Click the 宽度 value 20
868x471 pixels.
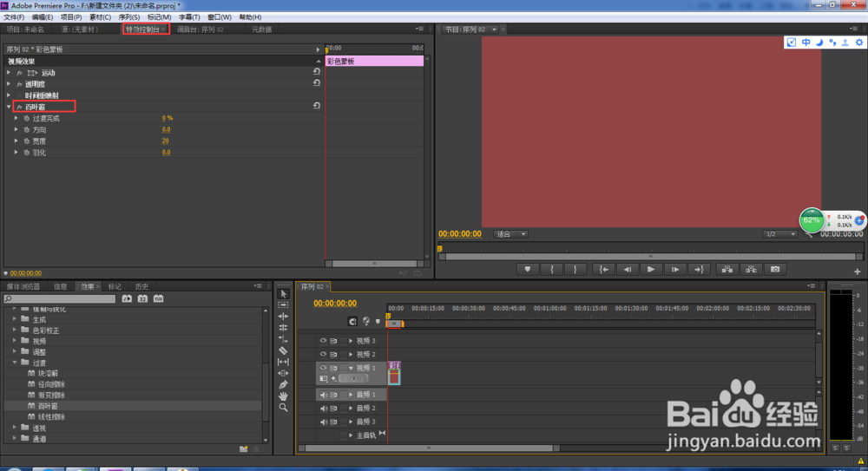[165, 141]
